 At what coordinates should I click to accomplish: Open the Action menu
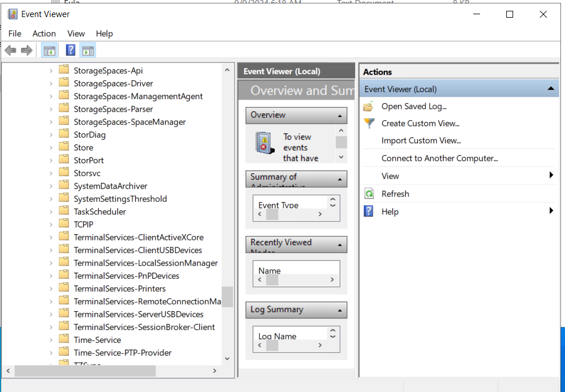(44, 34)
